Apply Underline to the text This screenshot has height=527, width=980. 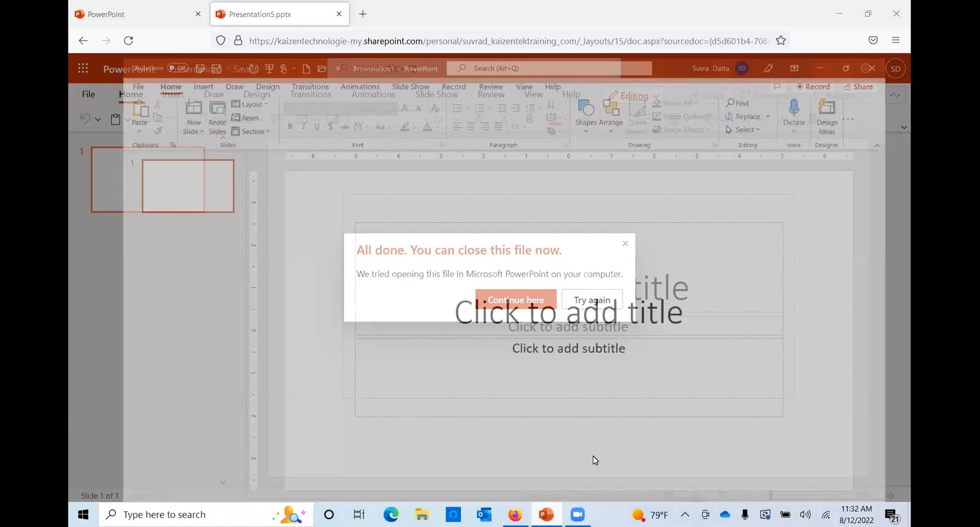click(316, 126)
